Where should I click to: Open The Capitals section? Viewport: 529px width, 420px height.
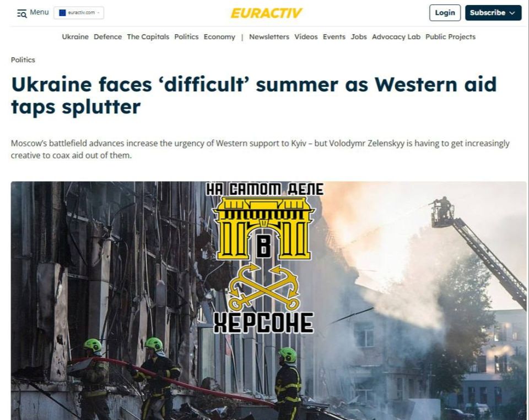[x=148, y=37]
